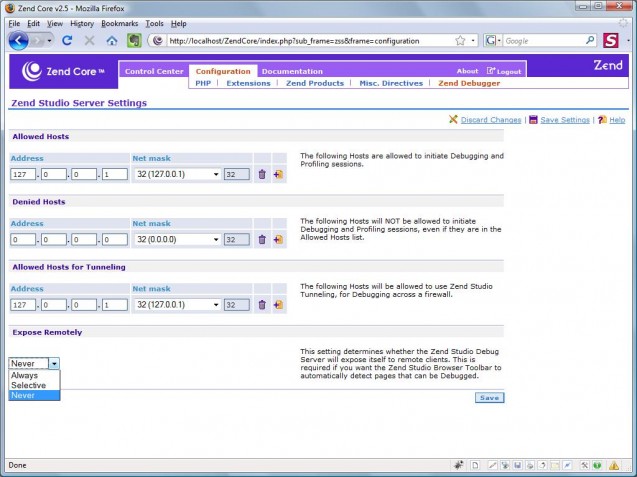Image resolution: width=637 pixels, height=477 pixels.
Task: Open the Denied Hosts net mask dropdown
Action: point(177,239)
